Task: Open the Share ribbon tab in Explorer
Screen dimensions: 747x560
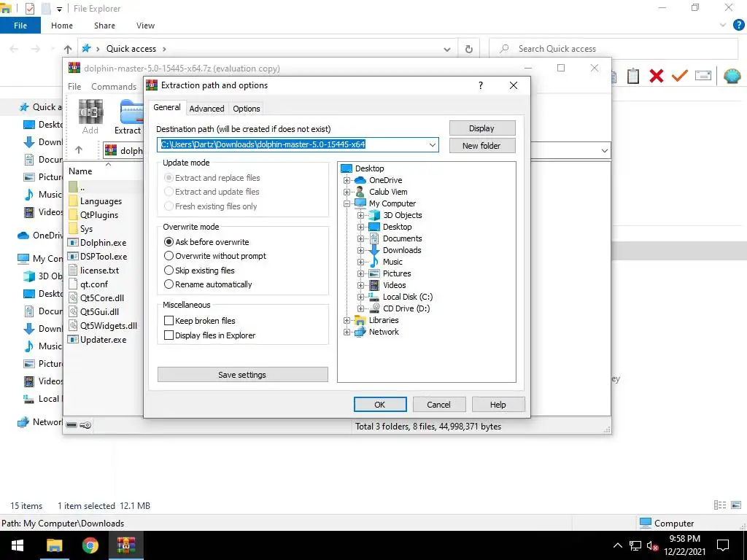Action: pos(104,26)
